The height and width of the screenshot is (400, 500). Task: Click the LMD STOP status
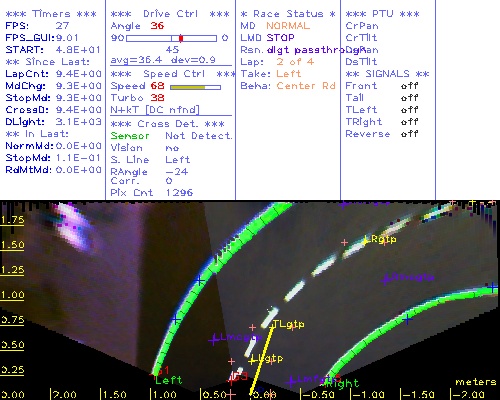click(268, 38)
